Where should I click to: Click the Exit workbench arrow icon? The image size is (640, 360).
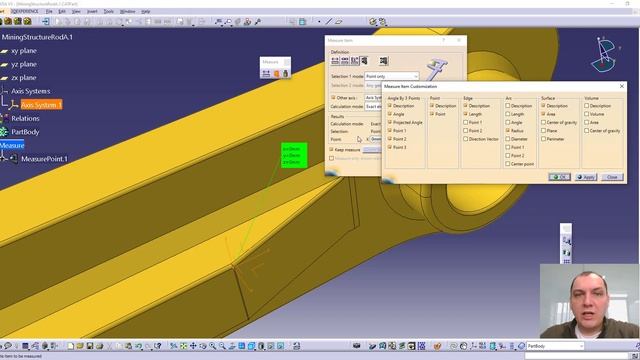coord(45,21)
